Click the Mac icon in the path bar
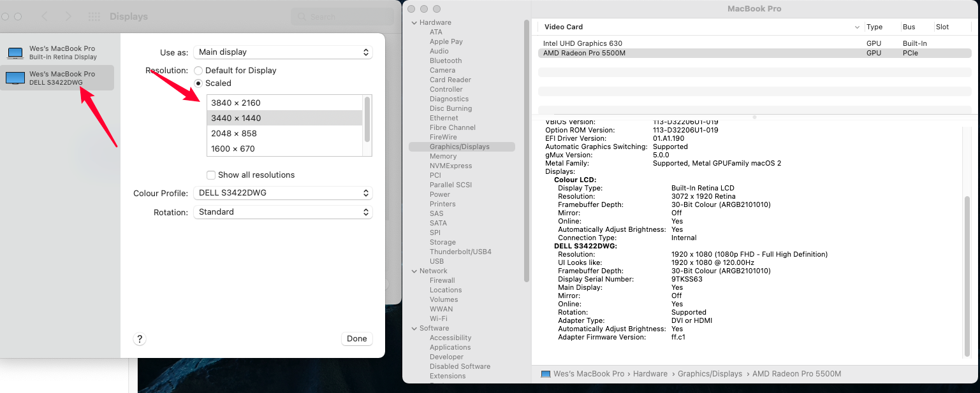Viewport: 980px width, 393px height. [x=545, y=374]
